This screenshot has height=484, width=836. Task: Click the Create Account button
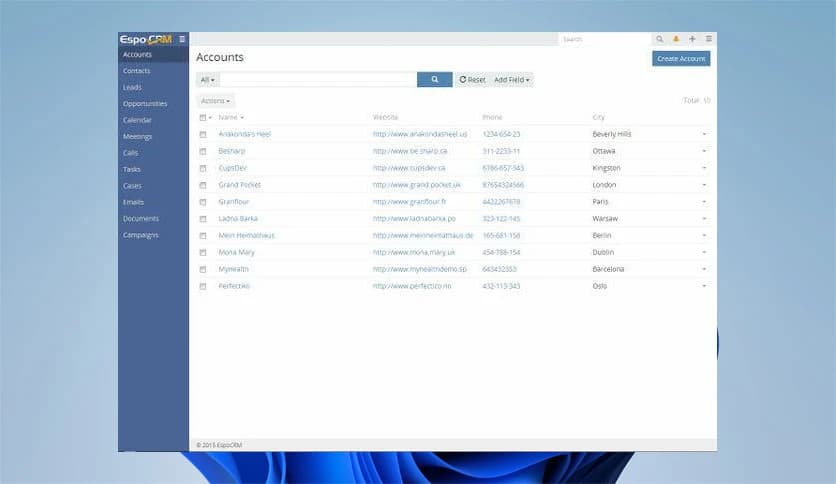point(681,59)
